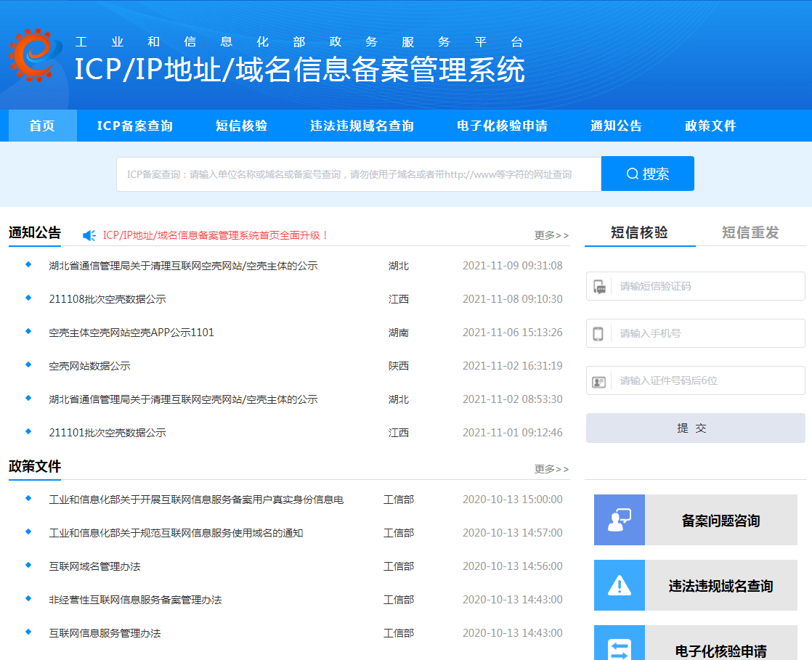Click the announcement speaker icon

89,235
